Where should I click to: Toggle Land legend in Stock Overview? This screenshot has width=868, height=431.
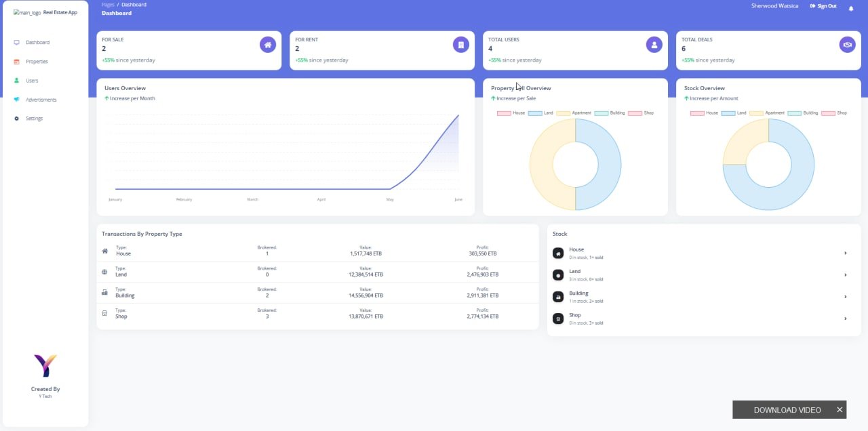click(734, 113)
